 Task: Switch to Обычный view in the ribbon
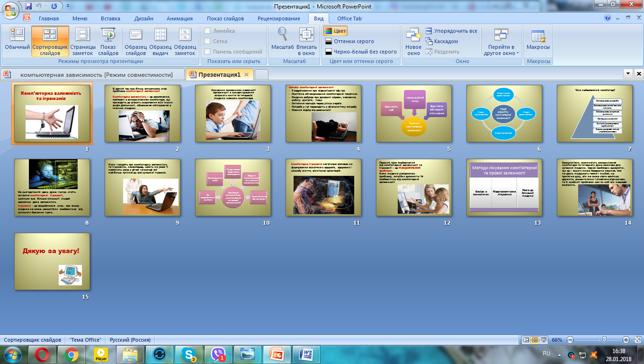pos(18,41)
